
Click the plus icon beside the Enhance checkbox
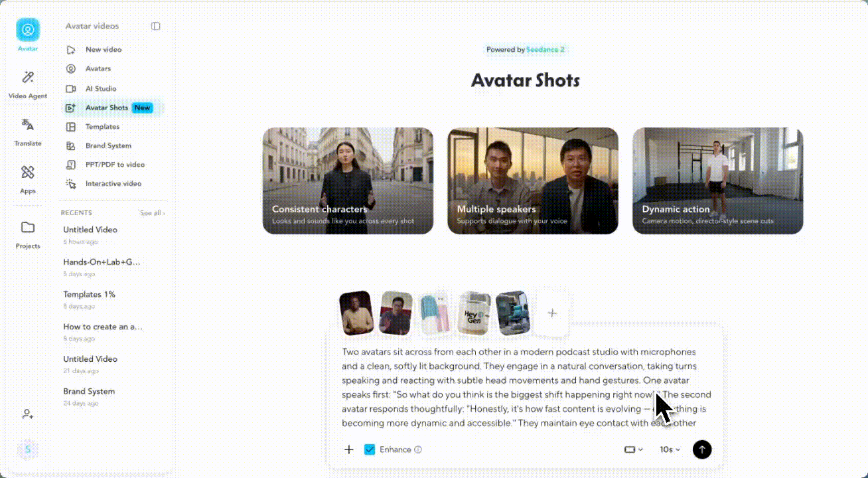(349, 449)
